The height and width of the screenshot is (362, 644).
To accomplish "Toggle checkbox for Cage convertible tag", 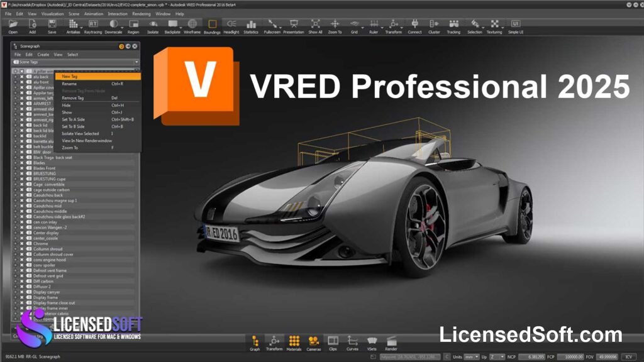I will pos(22,184).
